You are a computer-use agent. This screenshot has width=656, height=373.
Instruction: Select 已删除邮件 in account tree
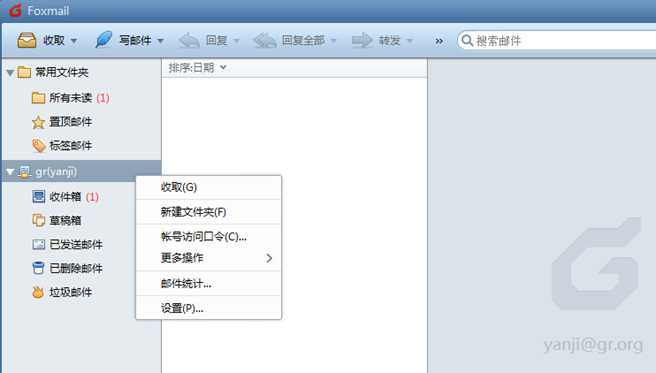tap(76, 268)
